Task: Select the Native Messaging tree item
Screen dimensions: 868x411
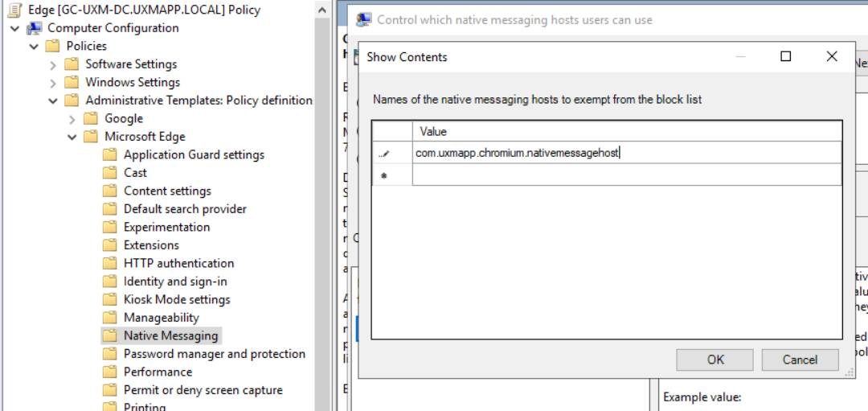Action: (170, 335)
